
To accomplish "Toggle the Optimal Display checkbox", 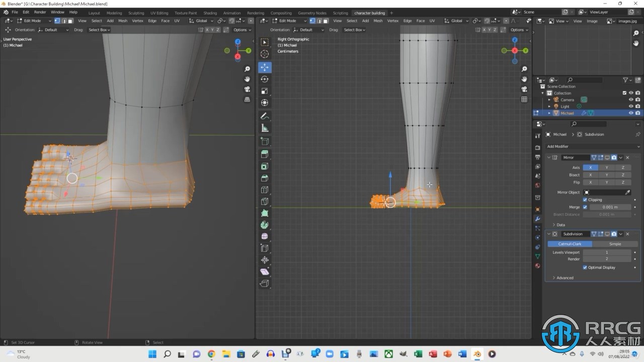I will 585,267.
